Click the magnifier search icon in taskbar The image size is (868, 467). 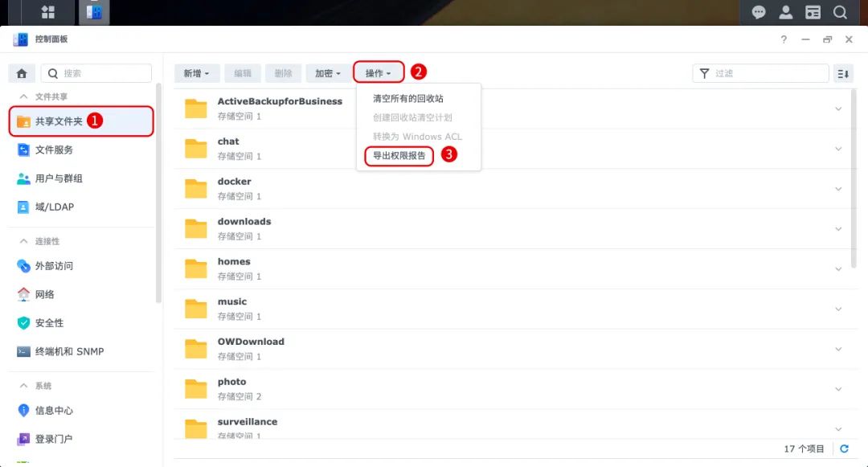click(x=840, y=12)
